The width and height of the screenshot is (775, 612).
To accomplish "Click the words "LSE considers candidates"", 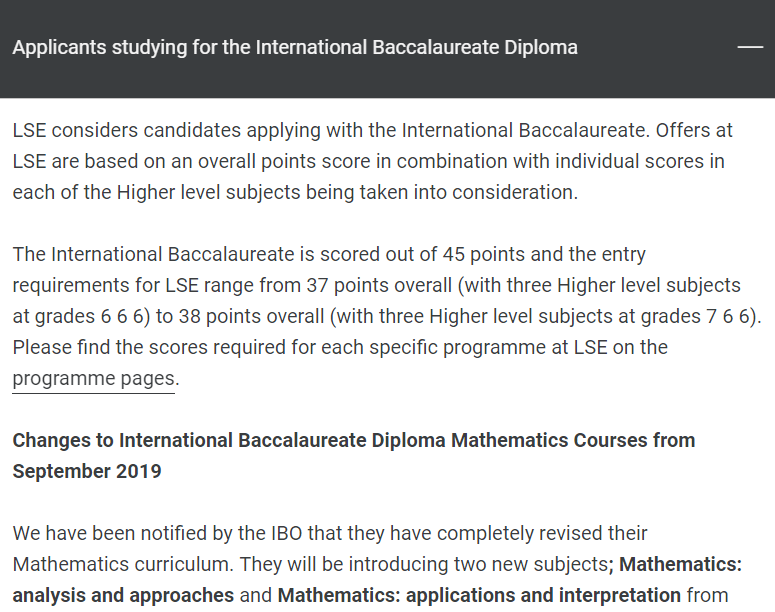I will [120, 131].
